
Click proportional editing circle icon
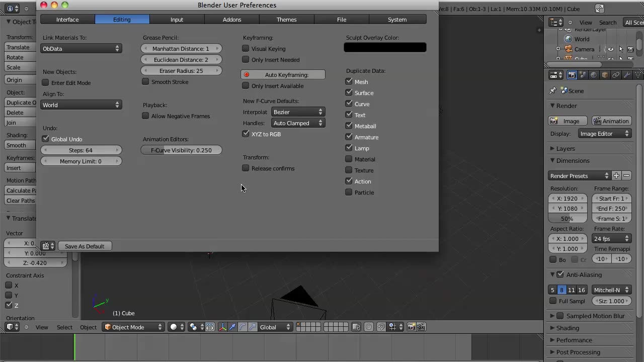pos(369,327)
